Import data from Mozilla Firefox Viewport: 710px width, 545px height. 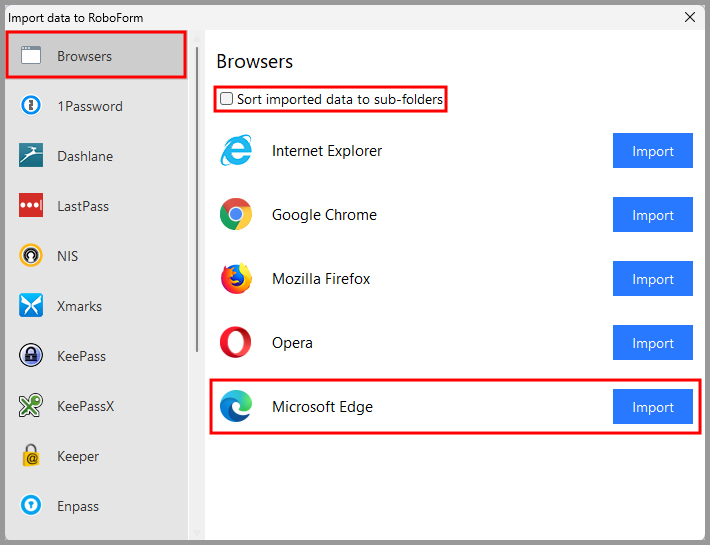(652, 279)
